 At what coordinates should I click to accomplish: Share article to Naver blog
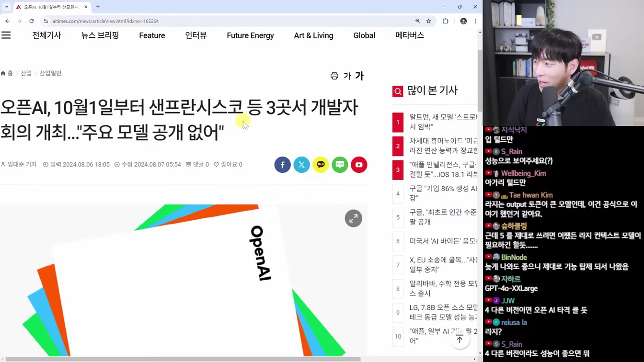coord(340,165)
